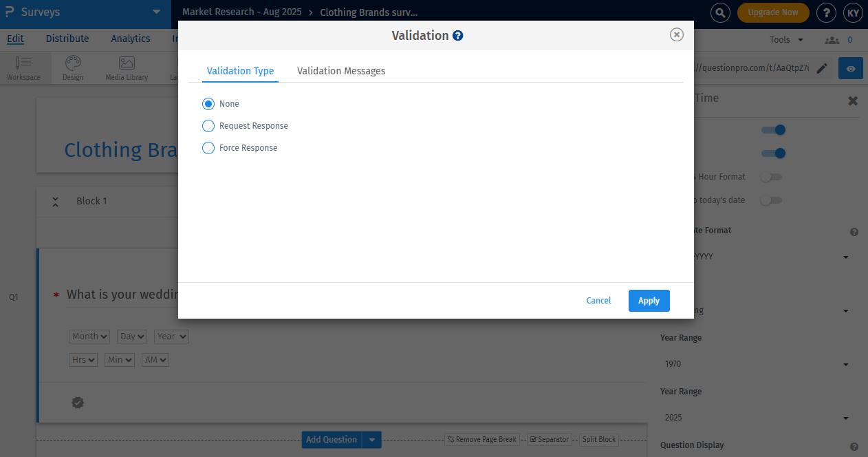Select the Design palette icon
This screenshot has width=868, height=457.
point(72,63)
